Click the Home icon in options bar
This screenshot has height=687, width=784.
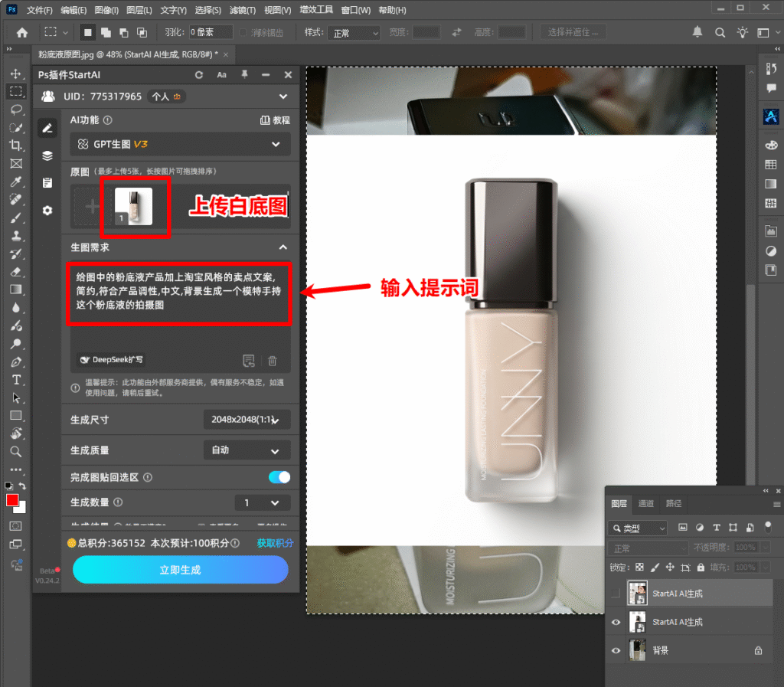coord(22,32)
